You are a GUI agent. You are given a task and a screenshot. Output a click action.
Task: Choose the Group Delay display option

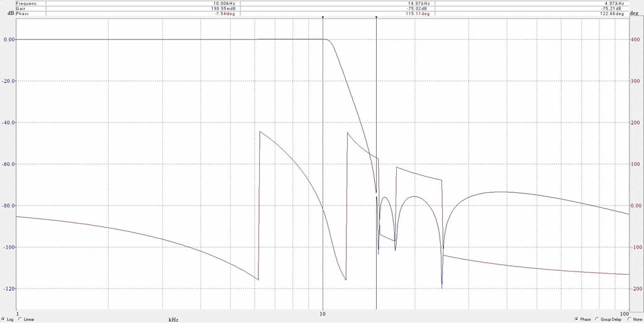(597, 319)
